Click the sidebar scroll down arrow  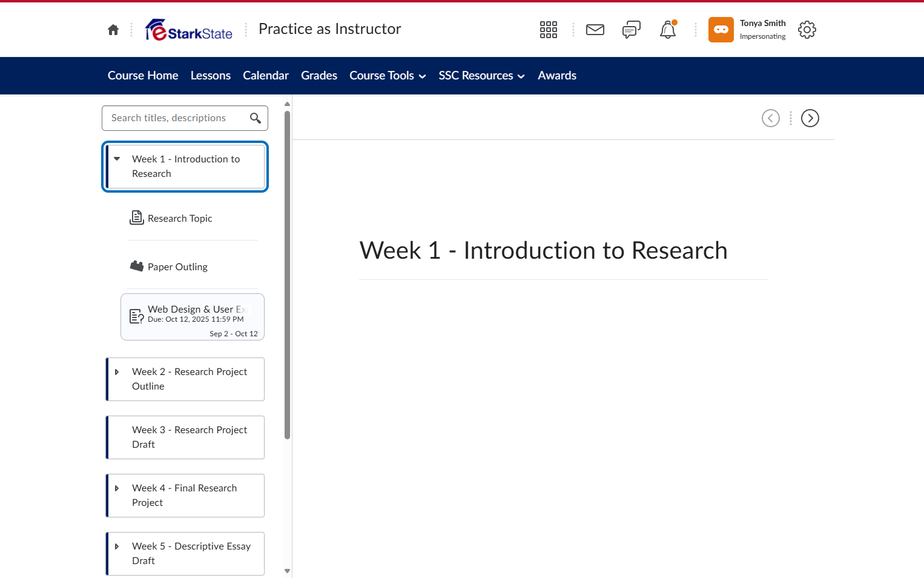tap(287, 571)
